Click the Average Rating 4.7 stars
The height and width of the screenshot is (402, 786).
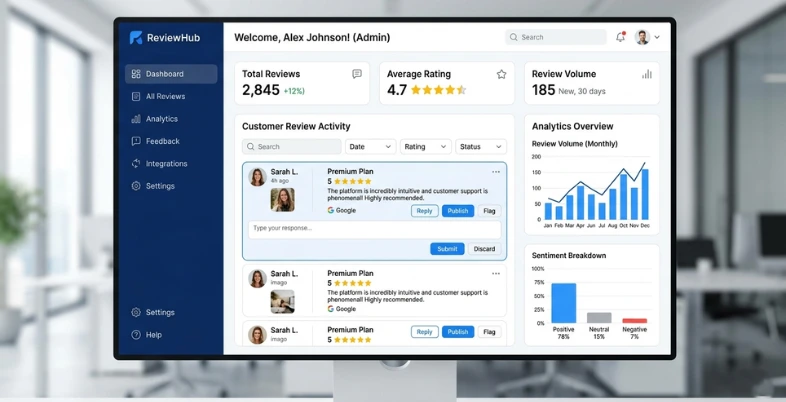pos(439,90)
